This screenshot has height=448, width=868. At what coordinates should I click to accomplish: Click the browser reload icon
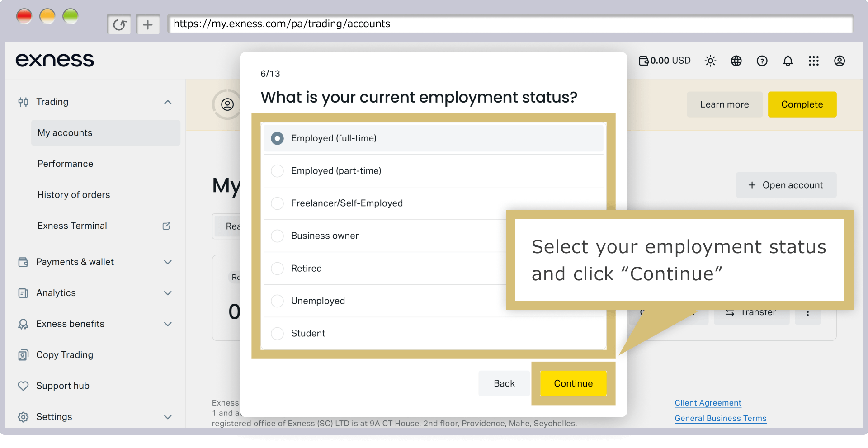(119, 24)
